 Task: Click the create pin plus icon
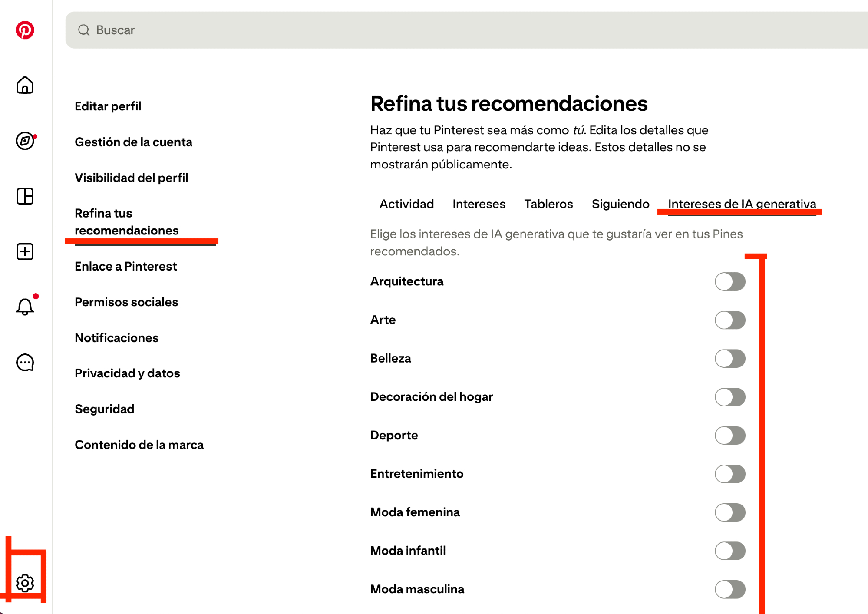pos(25,252)
